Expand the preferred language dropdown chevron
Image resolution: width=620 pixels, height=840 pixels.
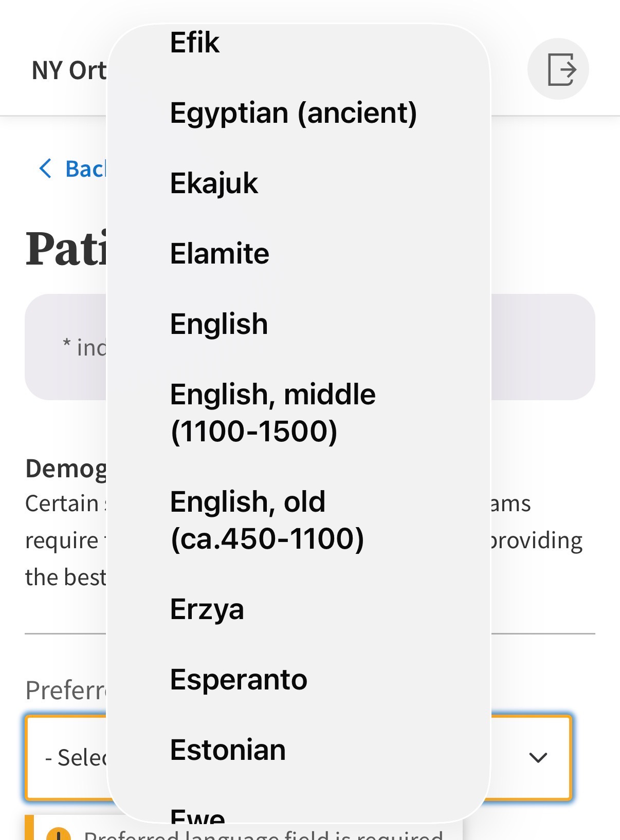pyautogui.click(x=538, y=757)
